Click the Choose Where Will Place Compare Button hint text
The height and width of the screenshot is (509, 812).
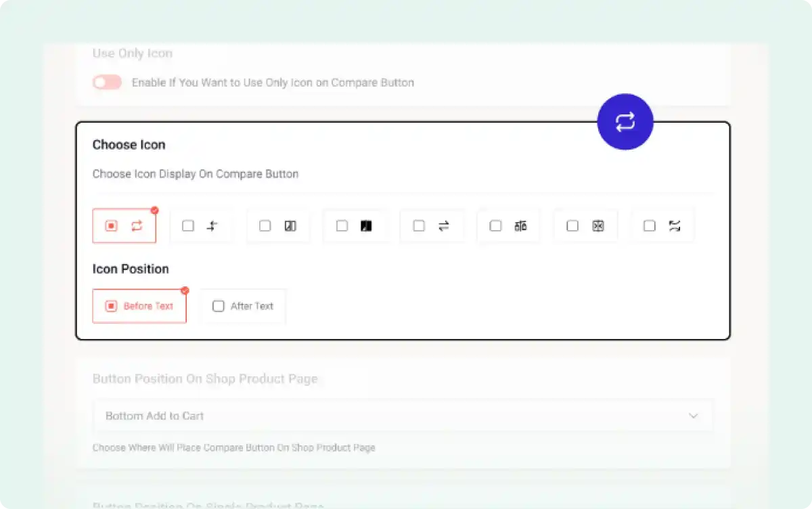233,447
